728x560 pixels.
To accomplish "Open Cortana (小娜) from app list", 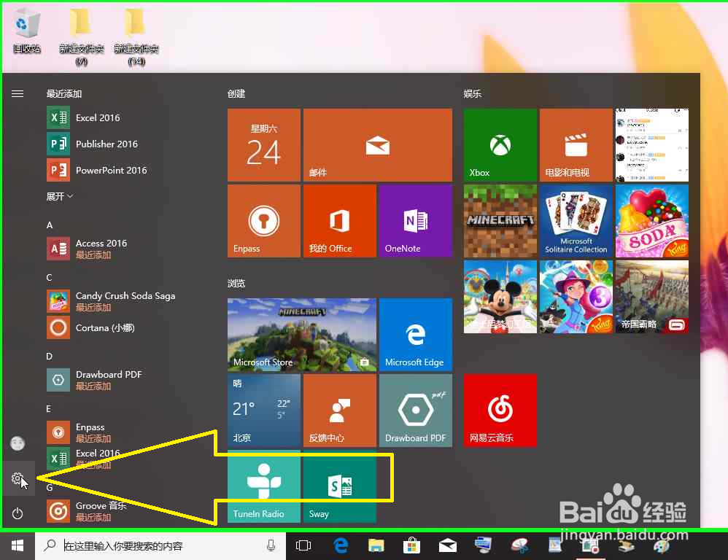I will click(91, 327).
